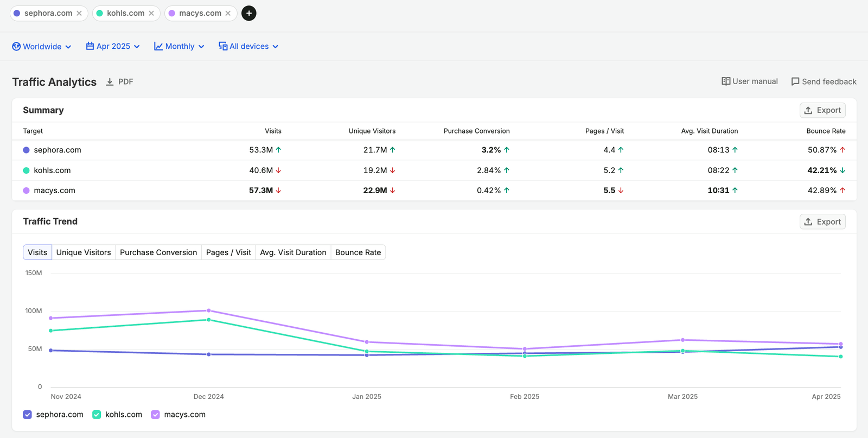This screenshot has height=438, width=868.
Task: Toggle kohls.com line in chart legend
Action: pos(97,415)
